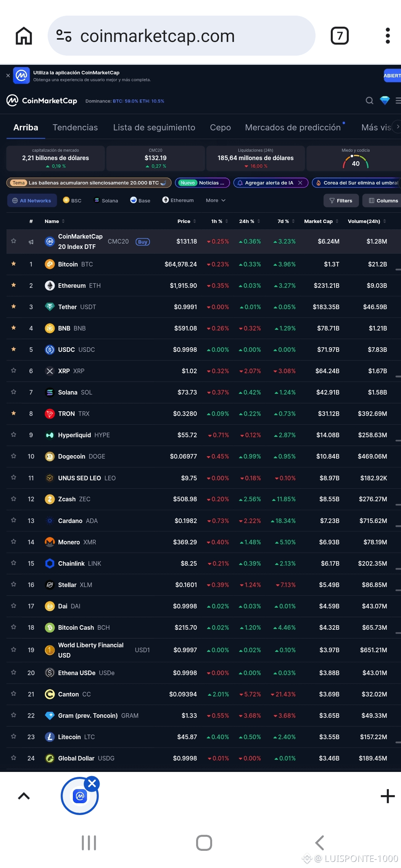The height and width of the screenshot is (868, 401).
Task: Open the browser tab switcher showing 7
Action: coord(340,36)
